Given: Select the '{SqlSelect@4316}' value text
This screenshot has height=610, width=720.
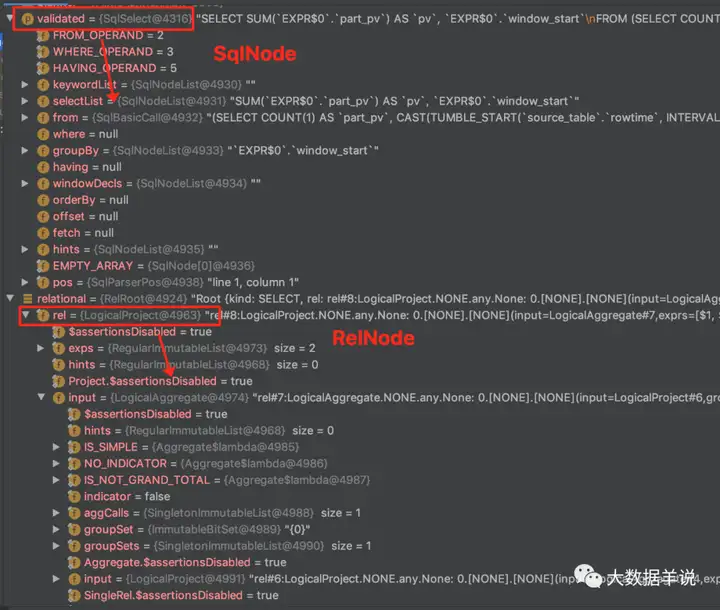Looking at the screenshot, I should tap(145, 19).
